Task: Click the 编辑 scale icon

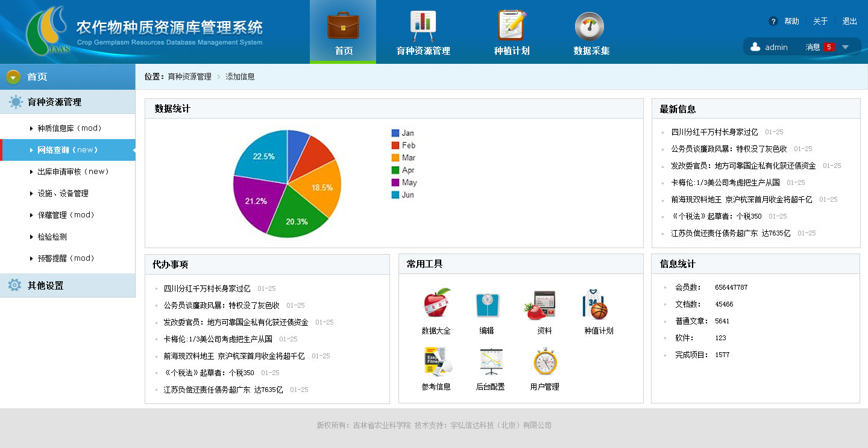Action: (x=486, y=304)
